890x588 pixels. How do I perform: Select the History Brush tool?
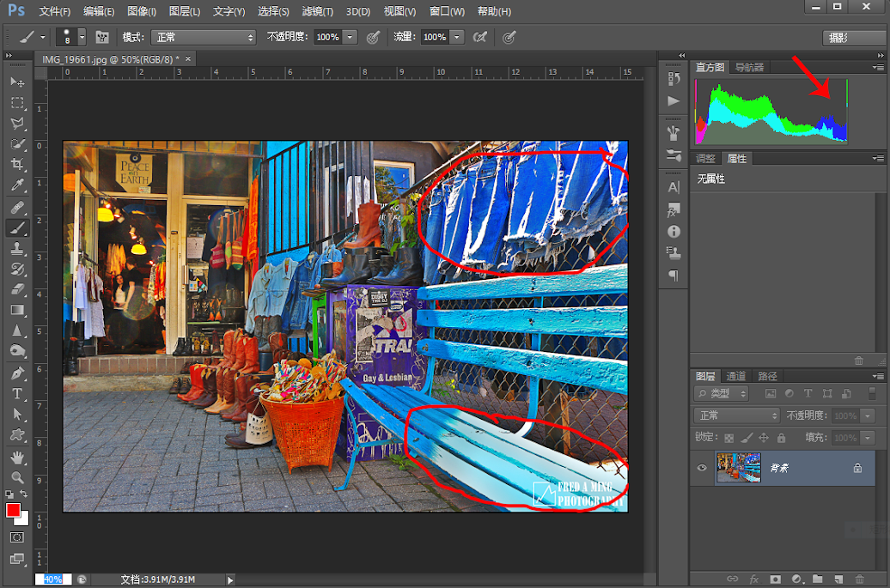pyautogui.click(x=17, y=269)
